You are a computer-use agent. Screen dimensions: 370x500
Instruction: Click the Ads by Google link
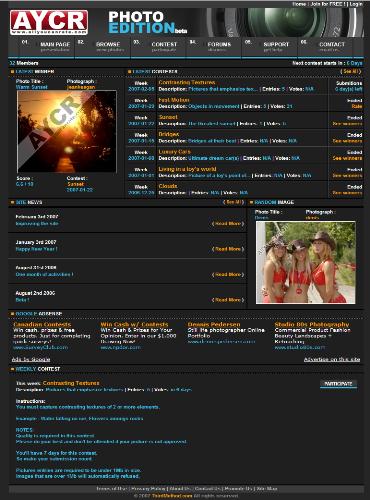click(31, 359)
